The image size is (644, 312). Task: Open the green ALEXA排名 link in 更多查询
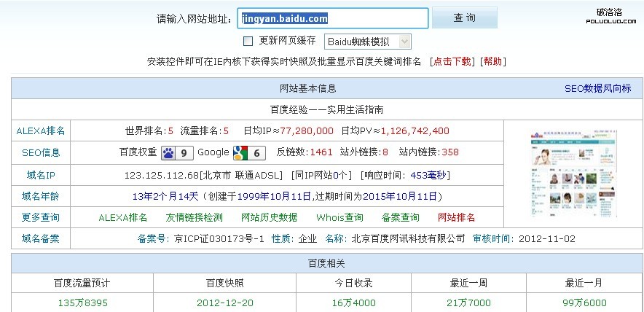[x=123, y=217]
